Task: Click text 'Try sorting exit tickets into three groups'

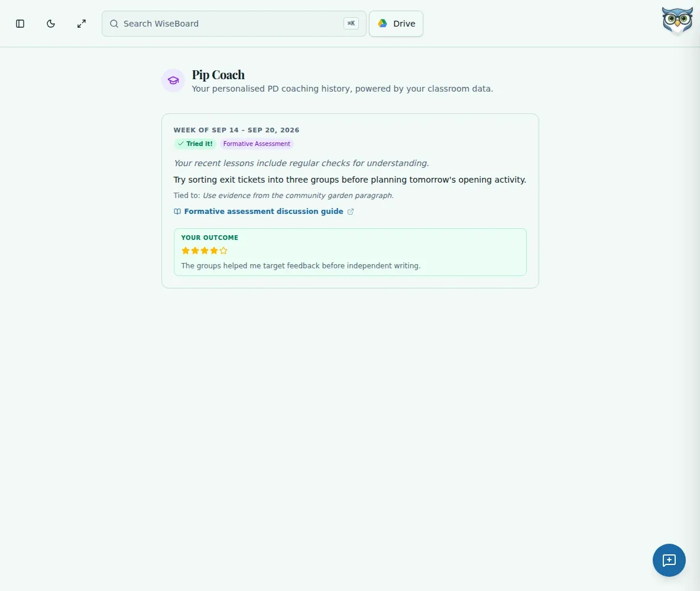Action: tap(256, 180)
